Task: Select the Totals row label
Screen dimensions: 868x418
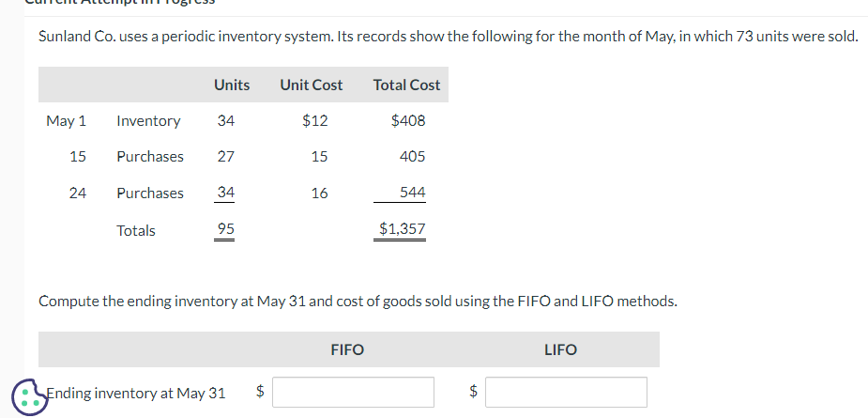Action: (136, 230)
